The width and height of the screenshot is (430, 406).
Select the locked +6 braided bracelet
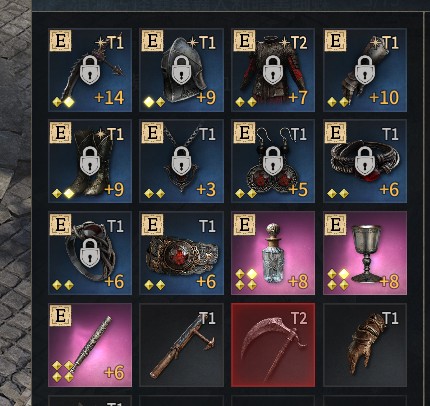90,253
